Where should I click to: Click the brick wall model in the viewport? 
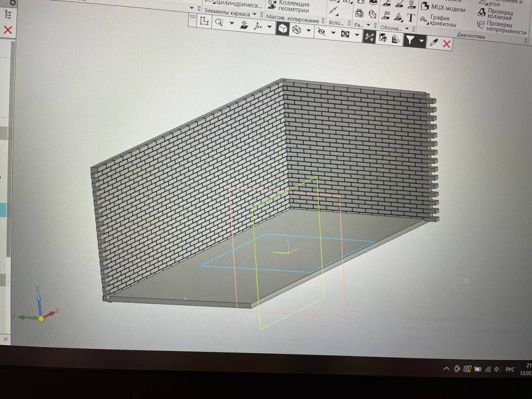click(x=264, y=194)
